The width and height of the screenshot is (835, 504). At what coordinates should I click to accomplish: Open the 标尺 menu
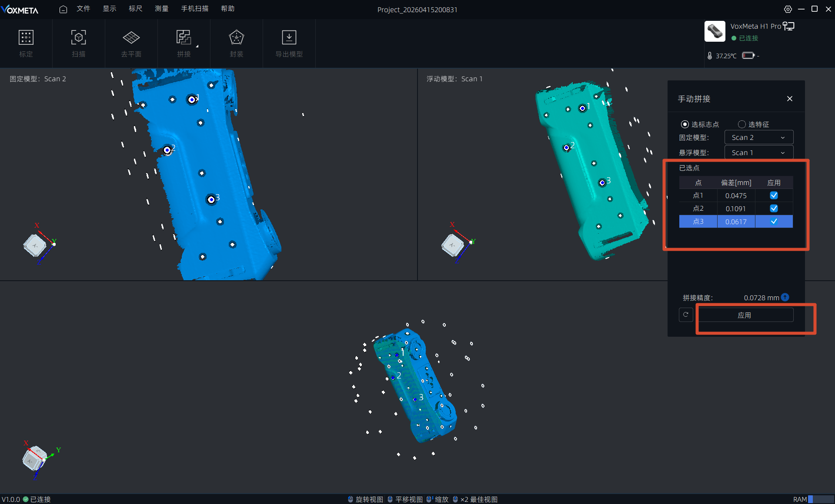point(136,9)
